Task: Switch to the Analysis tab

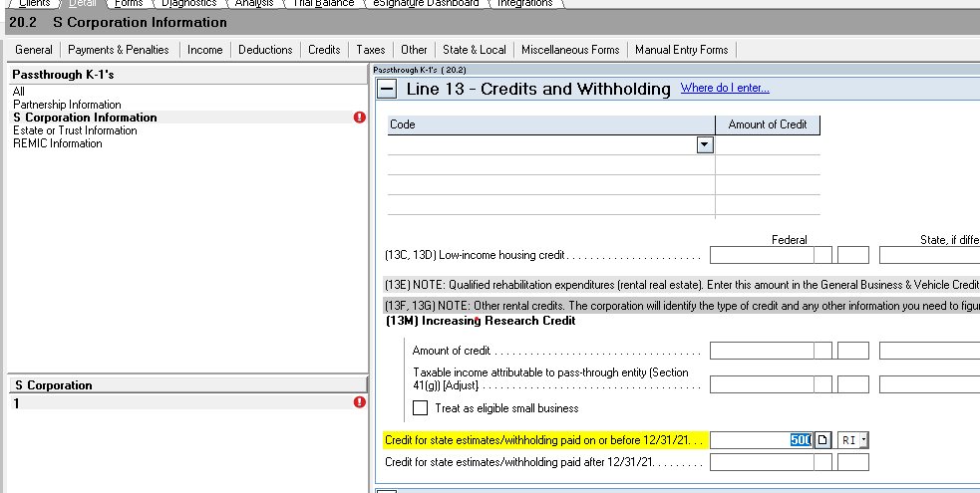Action: pos(254,3)
